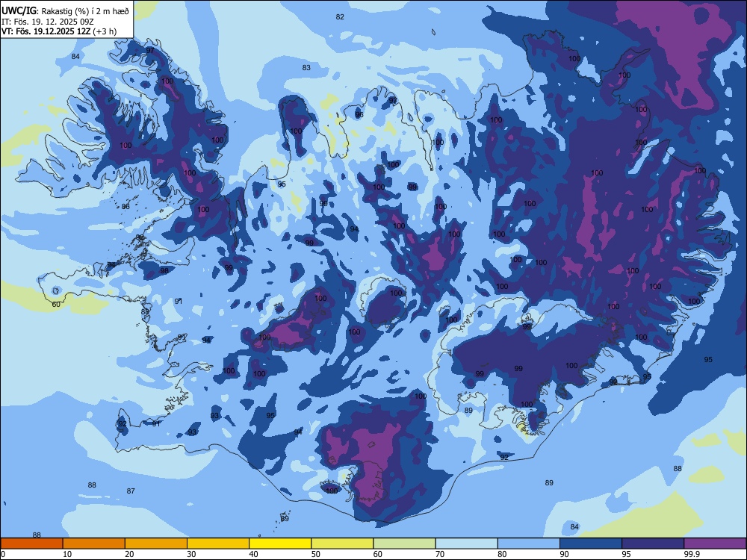Select the orange 10–20 legend swatch
747x560 pixels.
pyautogui.click(x=94, y=544)
